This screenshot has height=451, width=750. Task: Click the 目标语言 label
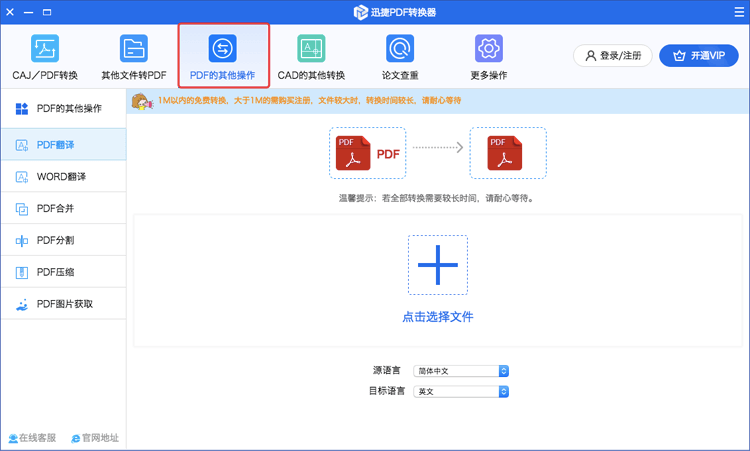pos(386,391)
